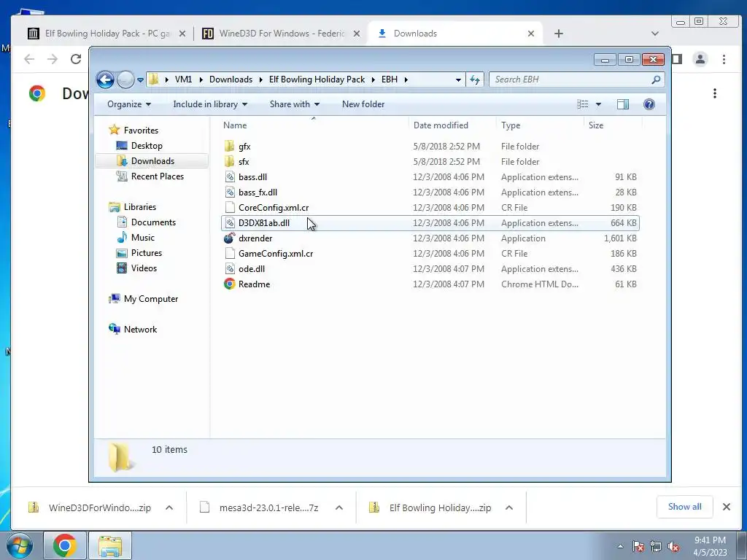747x560 pixels.
Task: Select the gfx folder icon
Action: point(230,146)
